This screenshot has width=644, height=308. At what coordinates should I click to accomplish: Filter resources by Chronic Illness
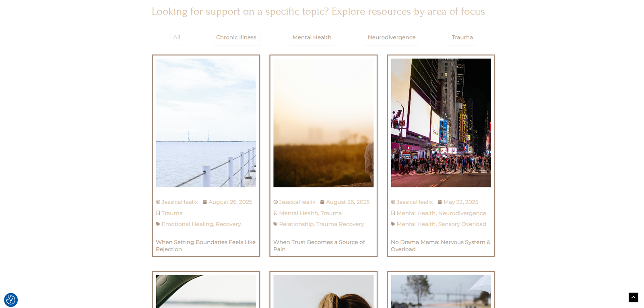tap(236, 37)
